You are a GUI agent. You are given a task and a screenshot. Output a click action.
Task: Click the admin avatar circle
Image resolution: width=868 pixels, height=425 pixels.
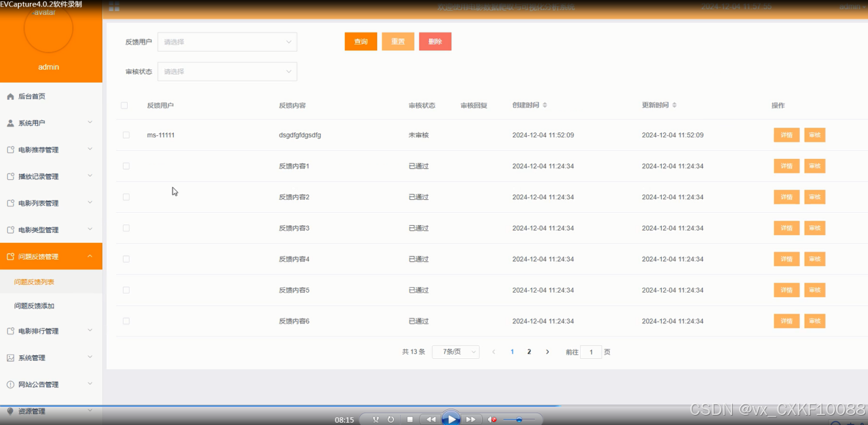(48, 28)
